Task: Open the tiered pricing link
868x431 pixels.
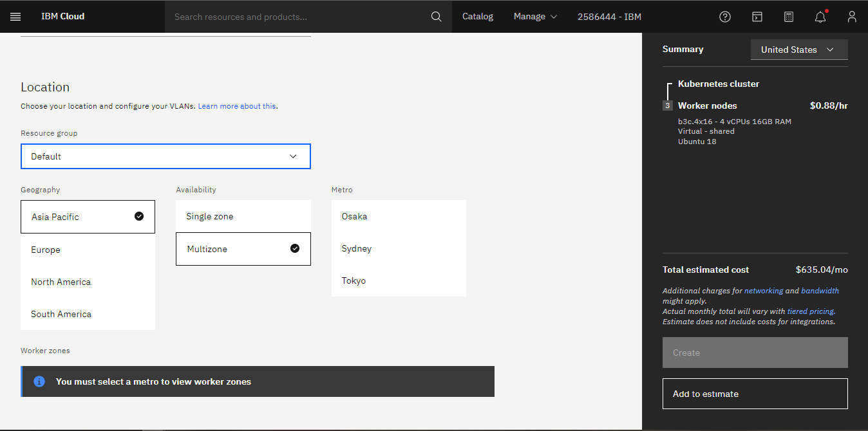Action: pos(810,311)
